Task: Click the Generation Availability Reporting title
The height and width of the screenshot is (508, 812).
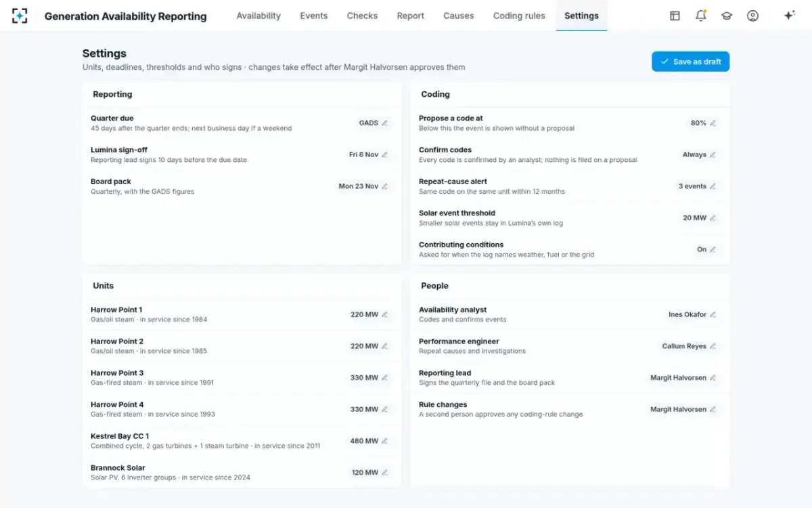Action: tap(126, 16)
